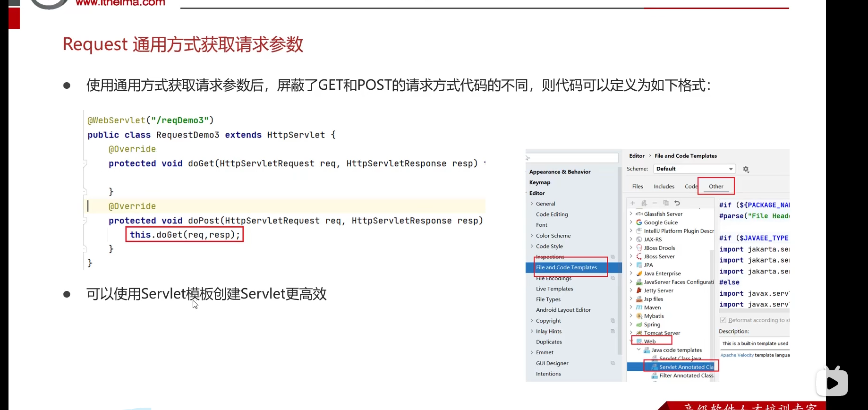The image size is (868, 410).
Task: Click the Jetty Server icon
Action: point(639,290)
